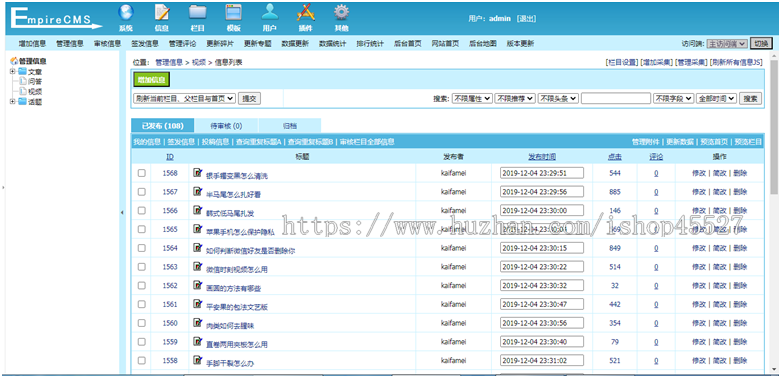This screenshot has height=378, width=781.
Task: Tick the checkbox for ID 1562
Action: click(141, 285)
